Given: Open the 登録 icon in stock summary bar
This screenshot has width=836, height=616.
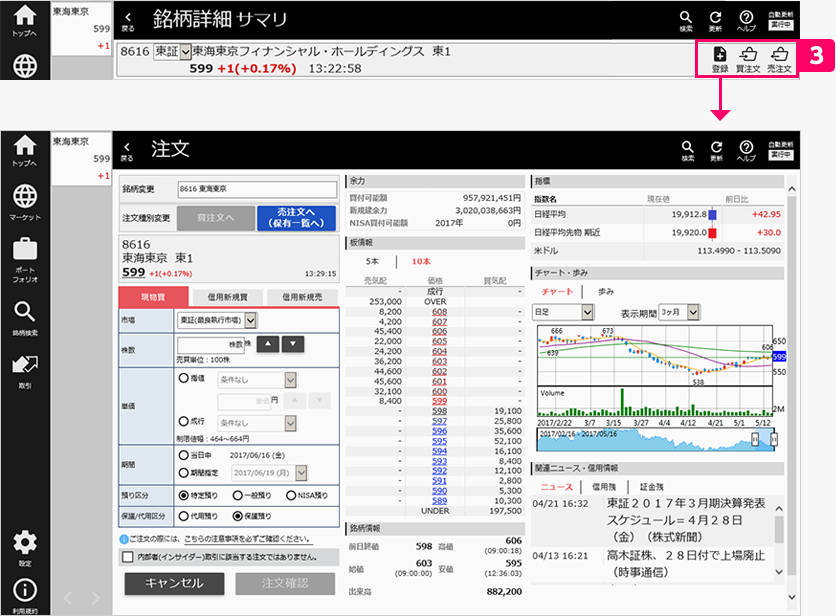Looking at the screenshot, I should tap(720, 59).
